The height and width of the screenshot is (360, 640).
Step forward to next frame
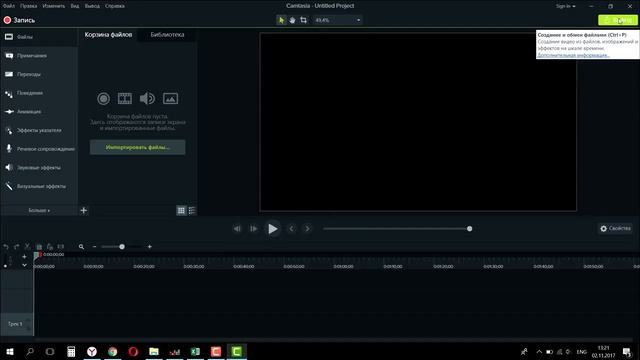(x=253, y=229)
